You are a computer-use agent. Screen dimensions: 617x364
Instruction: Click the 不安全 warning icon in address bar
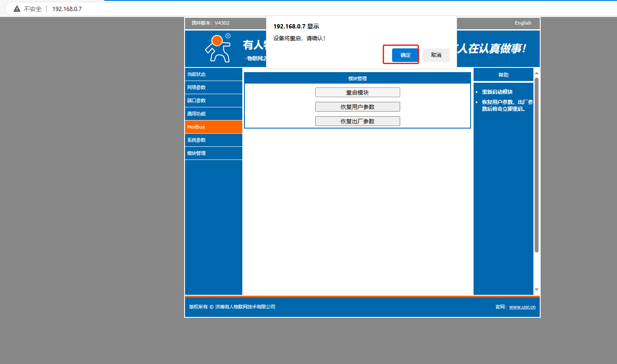[x=17, y=9]
